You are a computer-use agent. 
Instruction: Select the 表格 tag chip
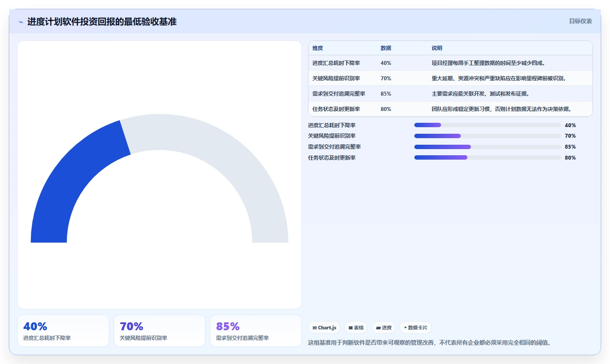pos(356,328)
